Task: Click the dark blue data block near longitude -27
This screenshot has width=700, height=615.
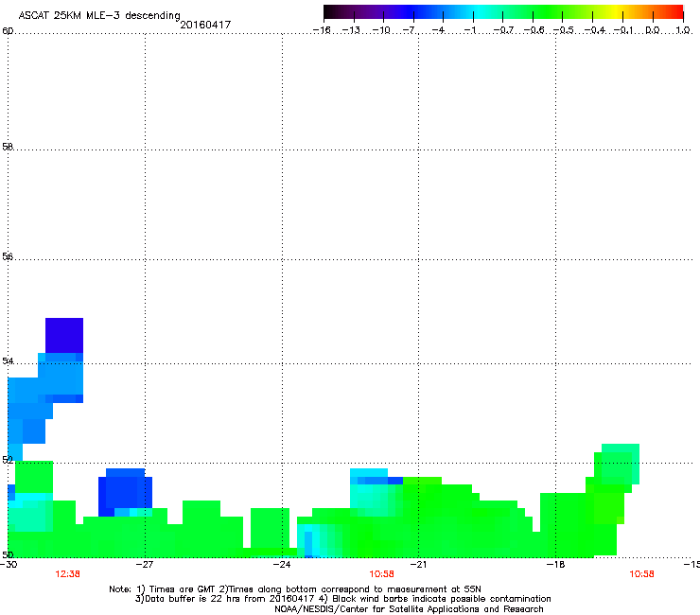Action: [x=125, y=491]
